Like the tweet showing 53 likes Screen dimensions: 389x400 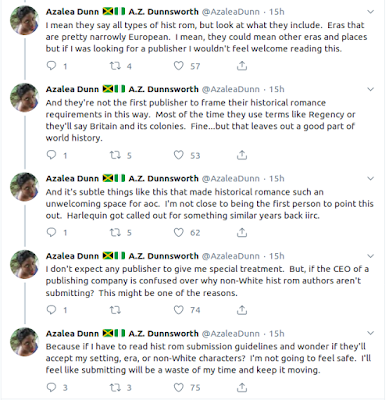coord(179,155)
